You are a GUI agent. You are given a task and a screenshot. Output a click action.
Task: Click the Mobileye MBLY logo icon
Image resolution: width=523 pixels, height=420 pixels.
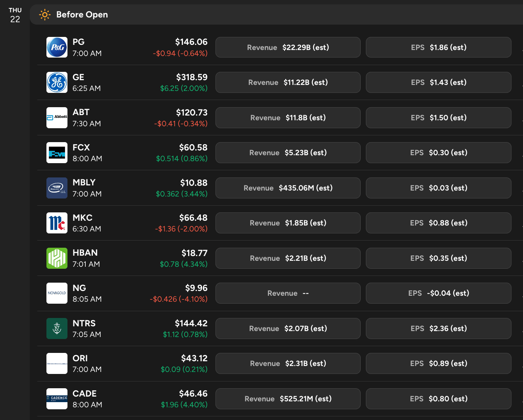point(57,188)
